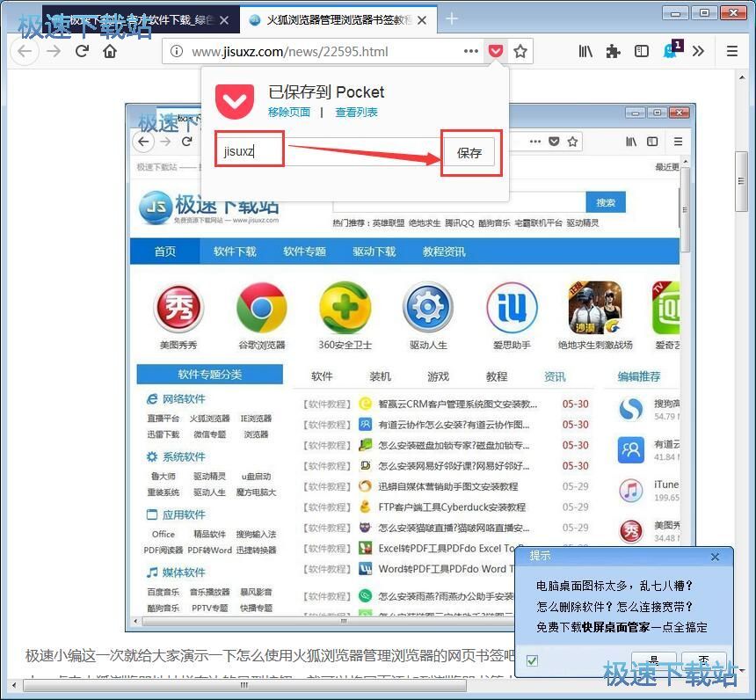The image size is (756, 700).
Task: Click the iTunes music icon in 编辑推荐
Action: coord(631,491)
